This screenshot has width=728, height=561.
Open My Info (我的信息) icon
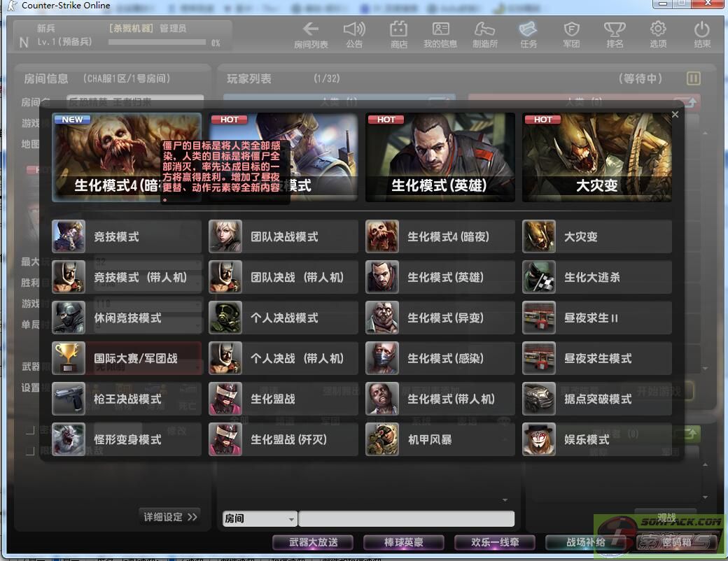tap(440, 34)
